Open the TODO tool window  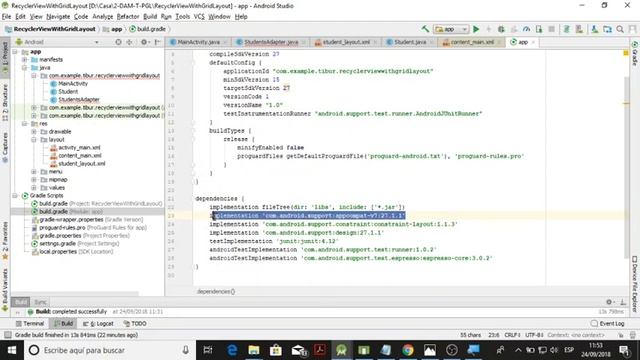135,323
